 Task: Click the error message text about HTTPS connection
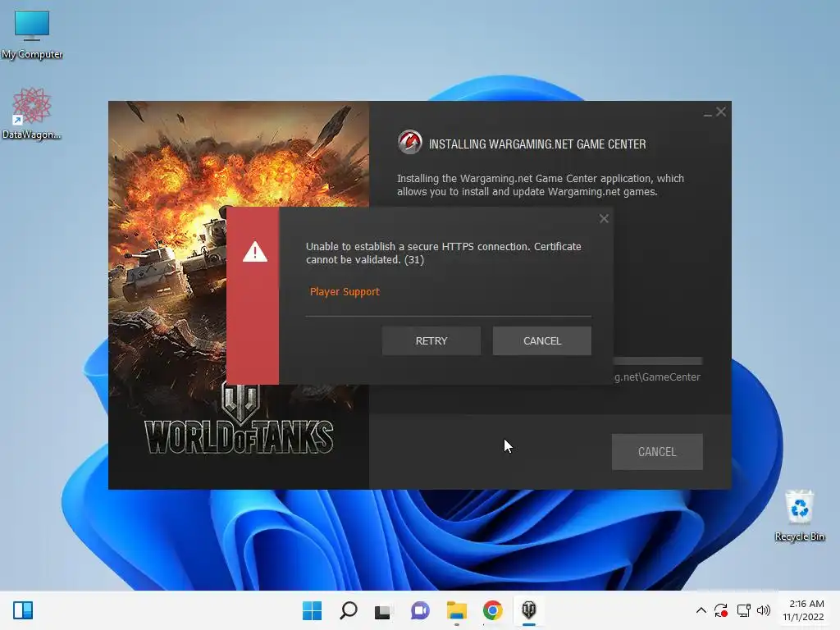coord(444,253)
